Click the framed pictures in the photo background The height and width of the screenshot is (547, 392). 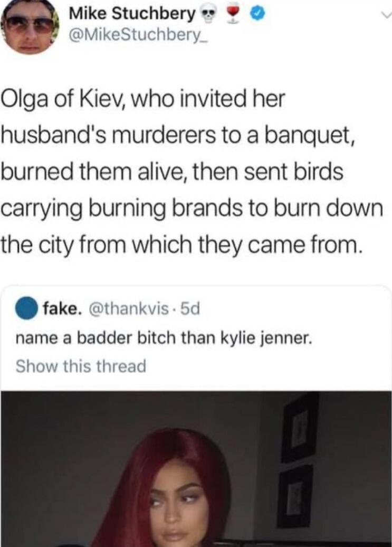(297, 460)
